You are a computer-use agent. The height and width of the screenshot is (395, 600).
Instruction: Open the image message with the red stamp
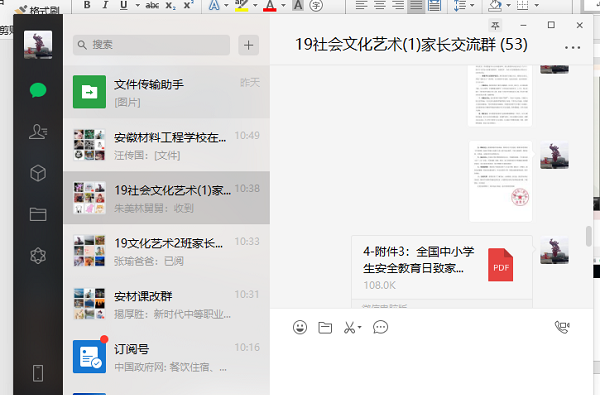point(501,181)
